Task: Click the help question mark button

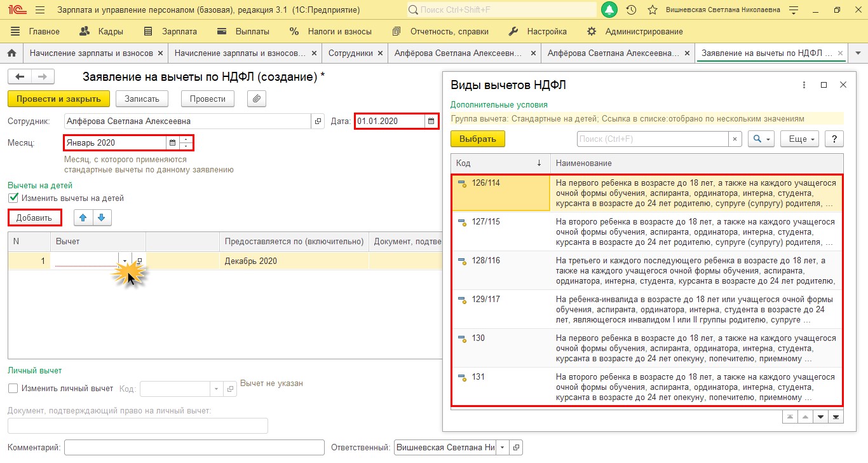Action: (833, 139)
